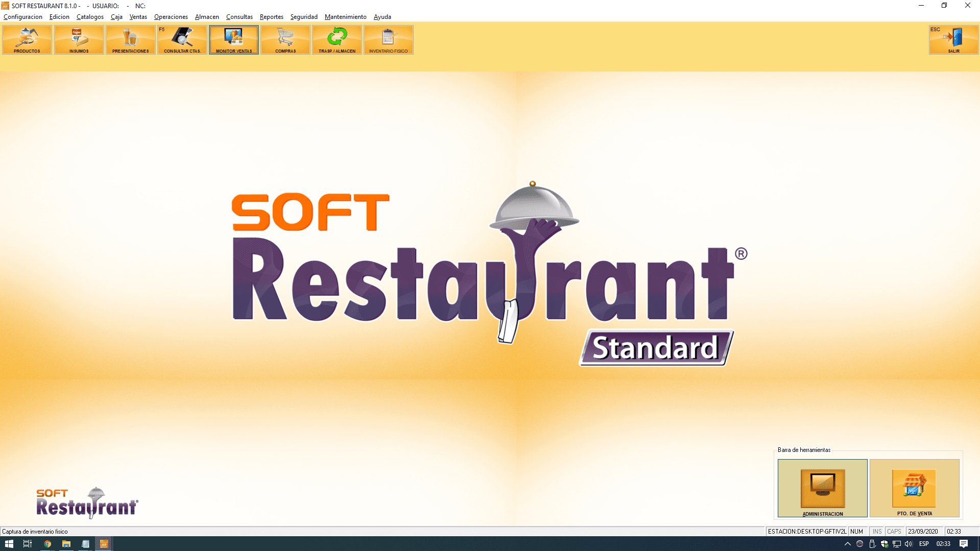Image resolution: width=980 pixels, height=551 pixels.
Task: Open Inventario Fisico from the toolbar
Action: [x=388, y=40]
